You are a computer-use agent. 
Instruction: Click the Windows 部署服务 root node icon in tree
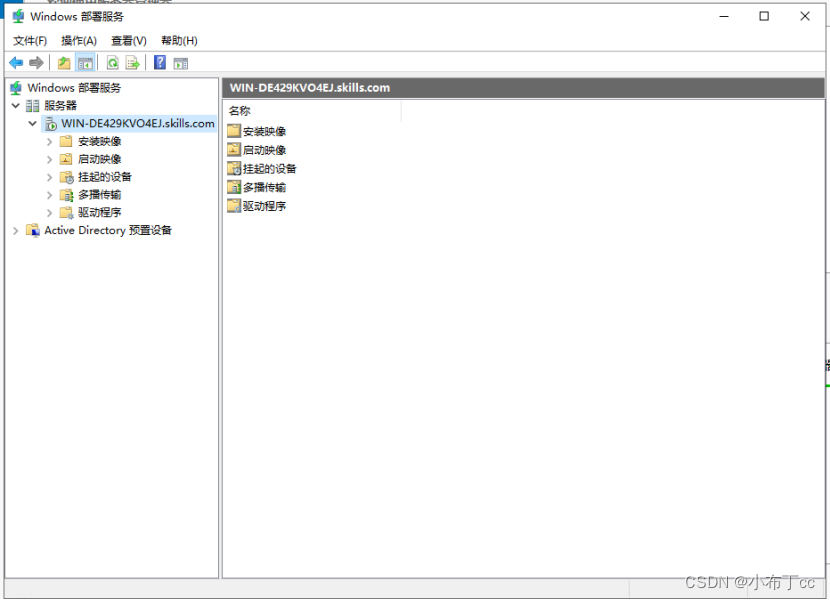point(16,88)
